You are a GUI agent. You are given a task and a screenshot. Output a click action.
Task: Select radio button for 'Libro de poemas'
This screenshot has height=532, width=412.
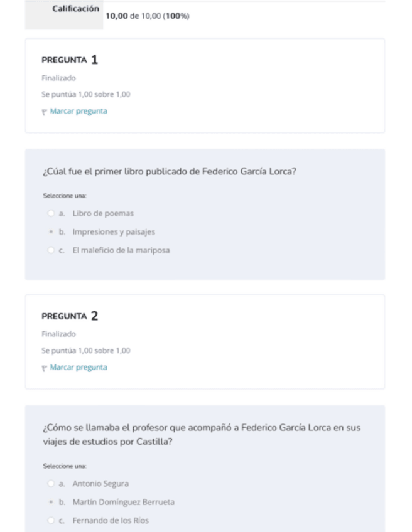coord(51,213)
